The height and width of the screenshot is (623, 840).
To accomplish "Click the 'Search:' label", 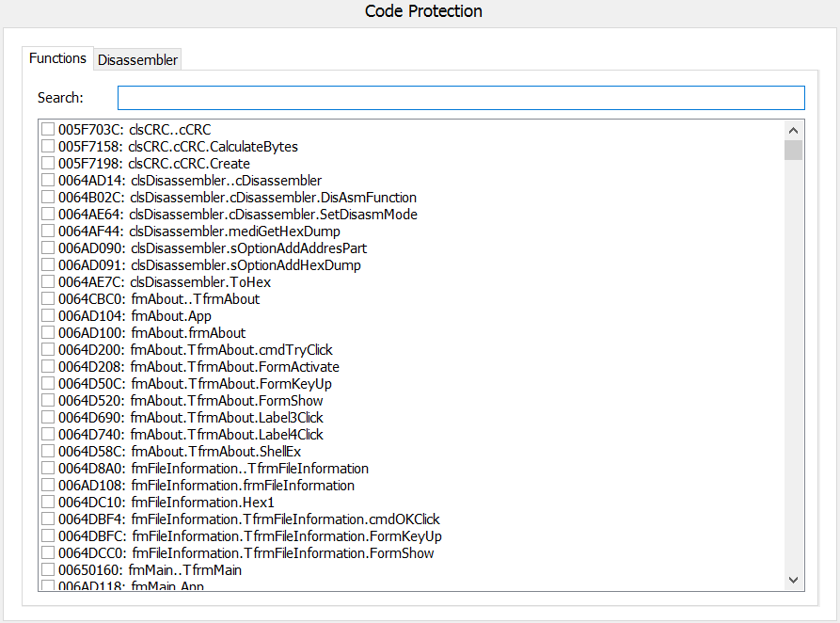I will click(x=60, y=98).
